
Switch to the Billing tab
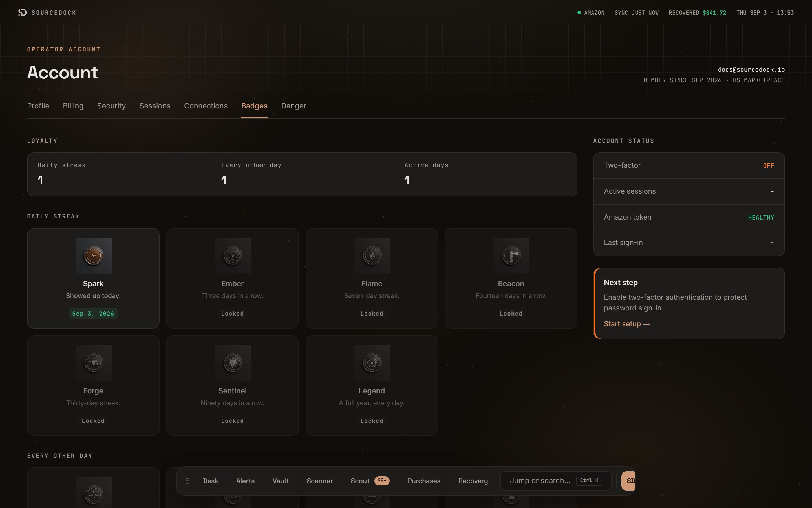point(73,106)
